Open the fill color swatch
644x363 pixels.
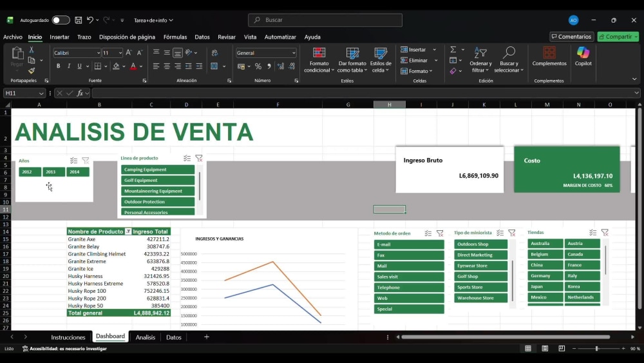(x=116, y=66)
